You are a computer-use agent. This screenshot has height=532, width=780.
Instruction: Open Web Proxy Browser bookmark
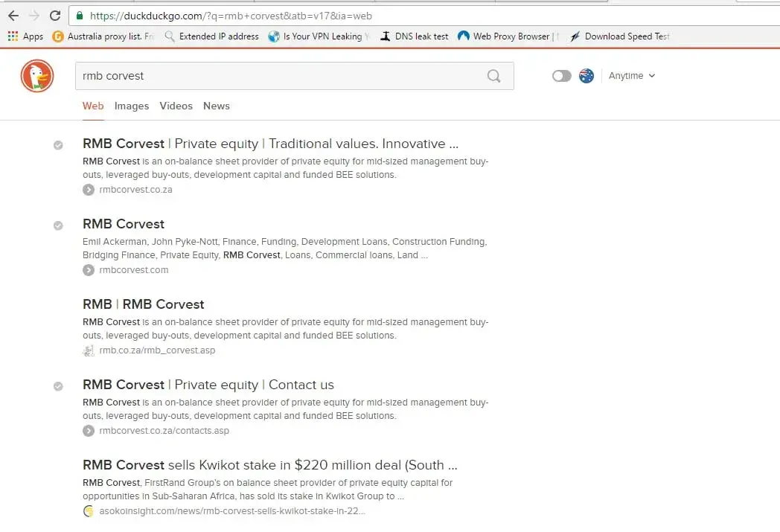pos(508,36)
